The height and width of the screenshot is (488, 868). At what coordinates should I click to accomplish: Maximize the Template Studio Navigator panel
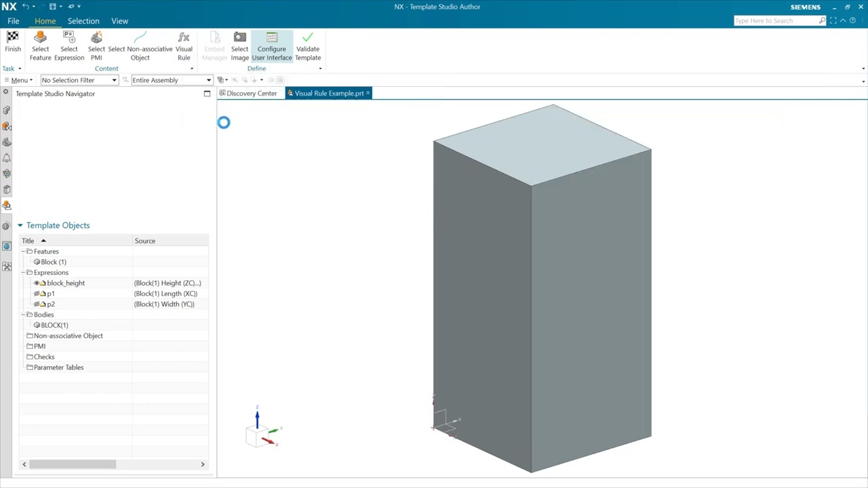(x=207, y=94)
